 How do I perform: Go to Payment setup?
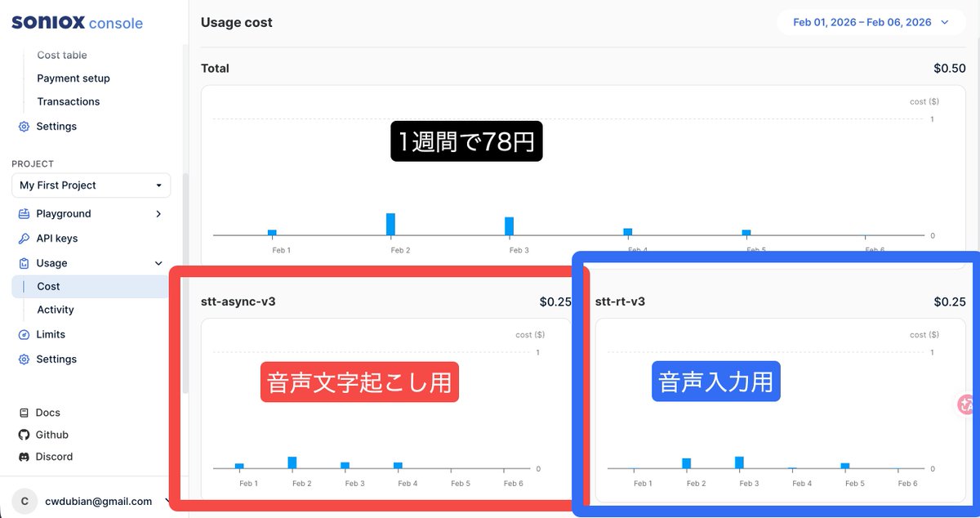click(73, 78)
